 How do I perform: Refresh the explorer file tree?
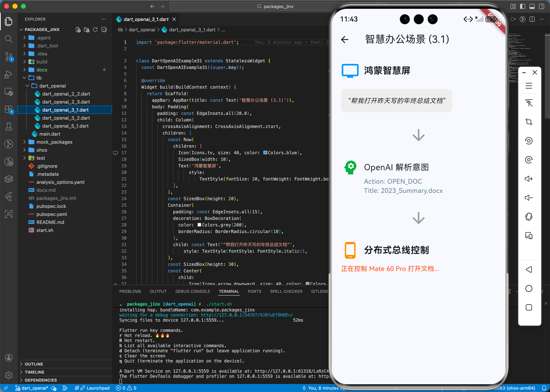(95, 30)
